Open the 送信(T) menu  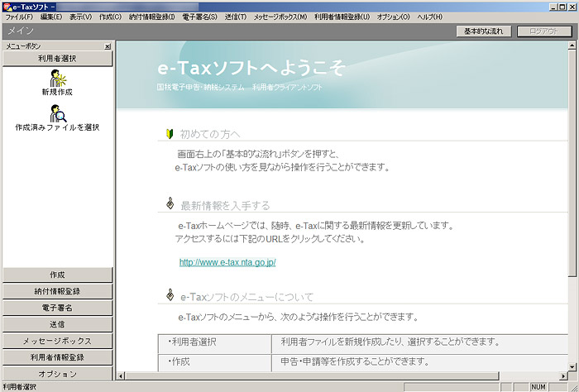[236, 17]
